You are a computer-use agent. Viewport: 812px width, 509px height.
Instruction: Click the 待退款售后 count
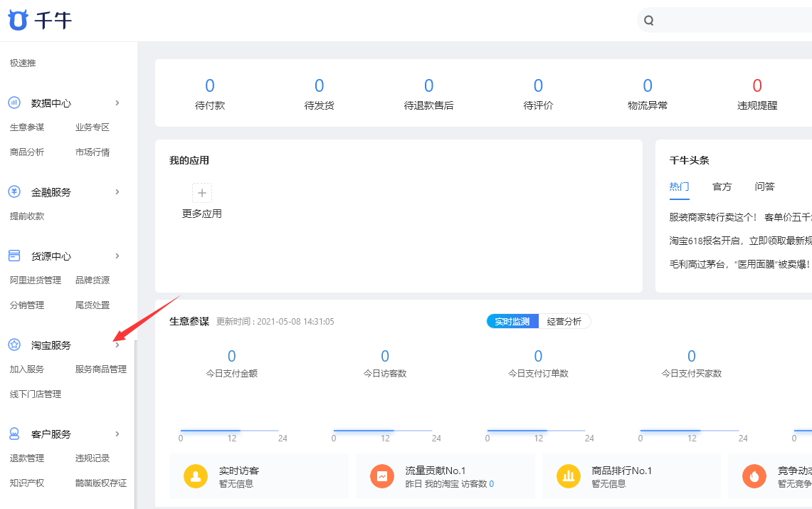coord(429,85)
